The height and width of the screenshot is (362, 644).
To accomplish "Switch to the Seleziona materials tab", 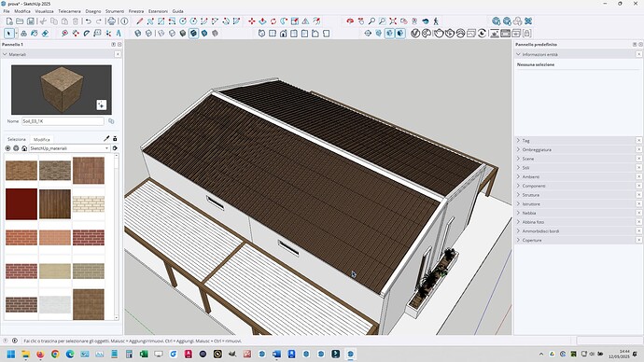I will tap(17, 140).
